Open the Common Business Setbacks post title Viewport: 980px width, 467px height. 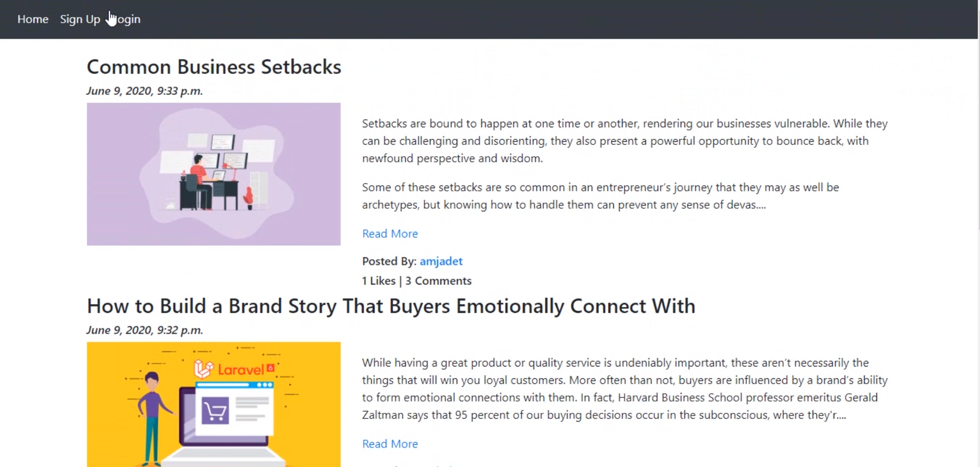pos(214,67)
